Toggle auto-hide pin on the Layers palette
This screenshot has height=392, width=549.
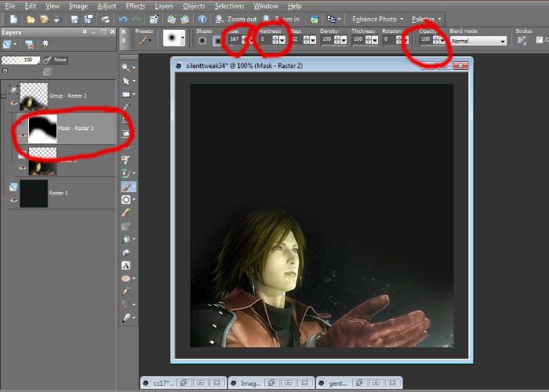tap(85, 32)
